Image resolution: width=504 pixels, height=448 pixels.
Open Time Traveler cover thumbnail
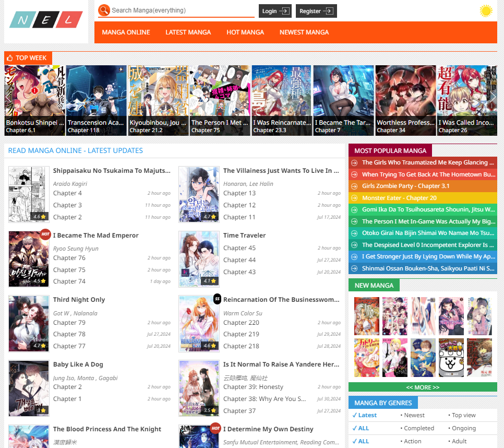(199, 259)
